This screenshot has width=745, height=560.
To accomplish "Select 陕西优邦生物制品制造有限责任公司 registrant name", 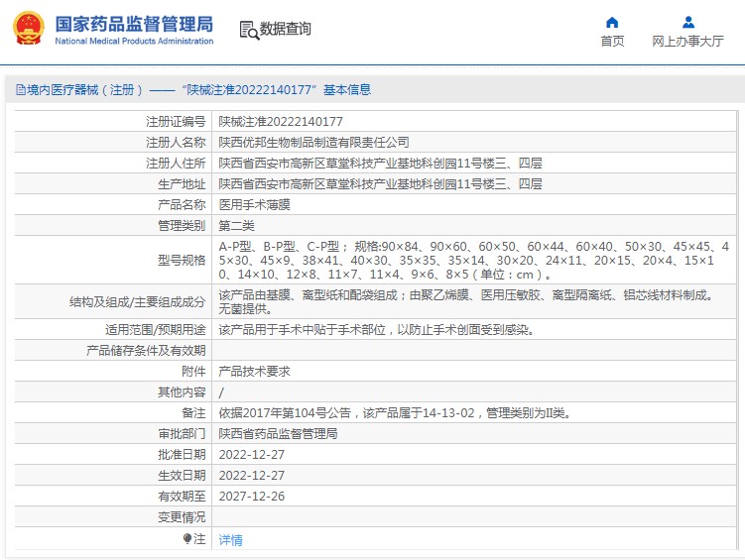I will 313,143.
